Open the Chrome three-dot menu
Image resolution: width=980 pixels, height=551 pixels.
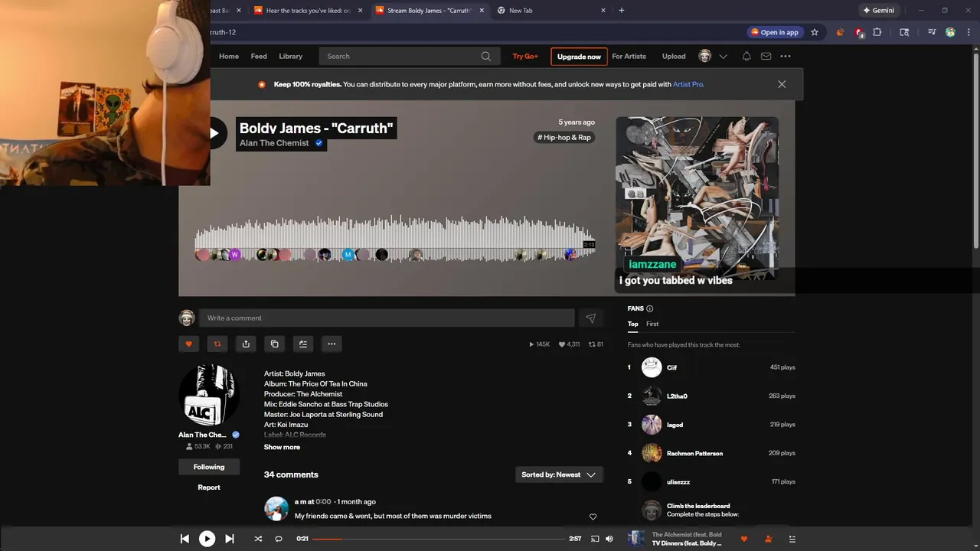[x=968, y=32]
